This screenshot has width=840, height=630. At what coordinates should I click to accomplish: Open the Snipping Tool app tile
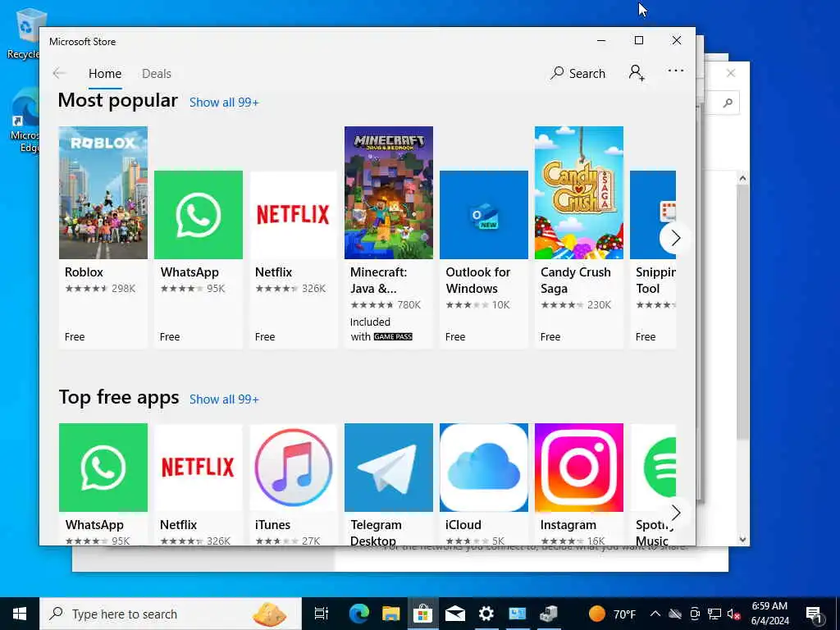(x=653, y=259)
